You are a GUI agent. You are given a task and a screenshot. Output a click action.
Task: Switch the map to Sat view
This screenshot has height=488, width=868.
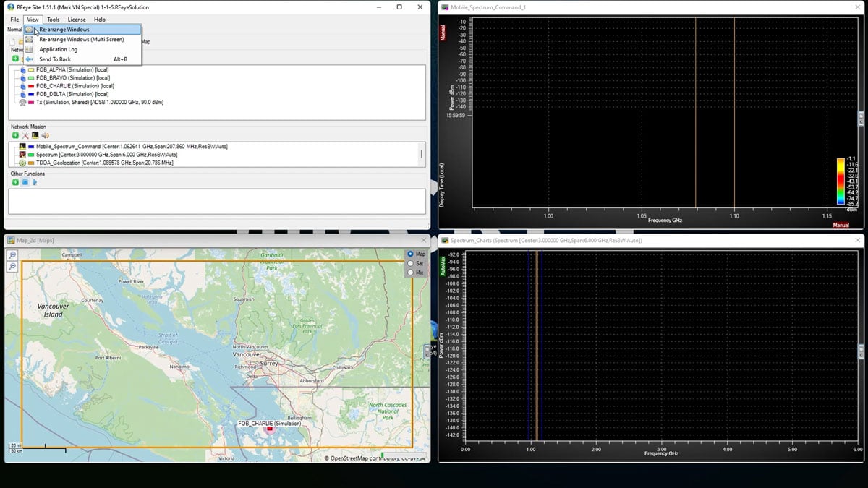tap(410, 263)
